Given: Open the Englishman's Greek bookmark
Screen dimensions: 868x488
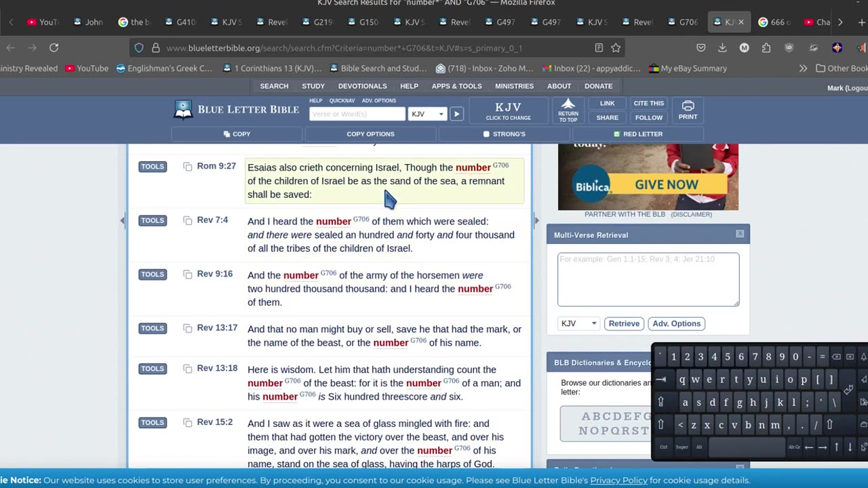Looking at the screenshot, I should (163, 68).
